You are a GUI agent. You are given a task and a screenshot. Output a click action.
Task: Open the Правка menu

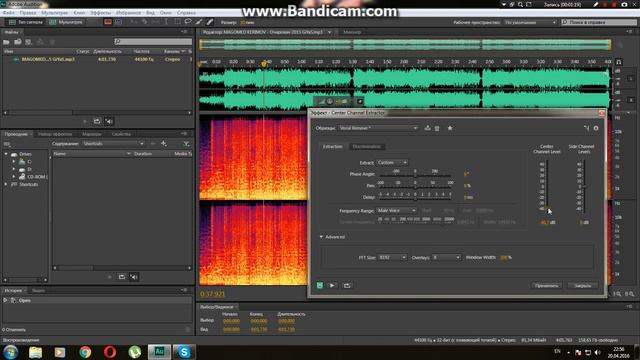(x=28, y=13)
